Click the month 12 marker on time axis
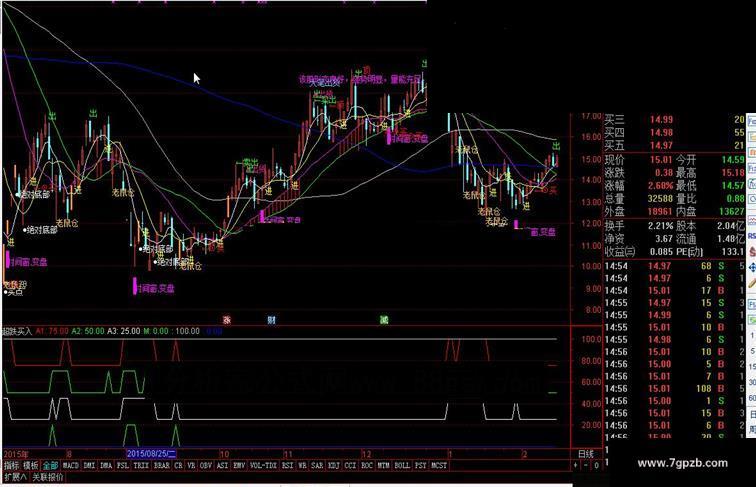 click(366, 454)
